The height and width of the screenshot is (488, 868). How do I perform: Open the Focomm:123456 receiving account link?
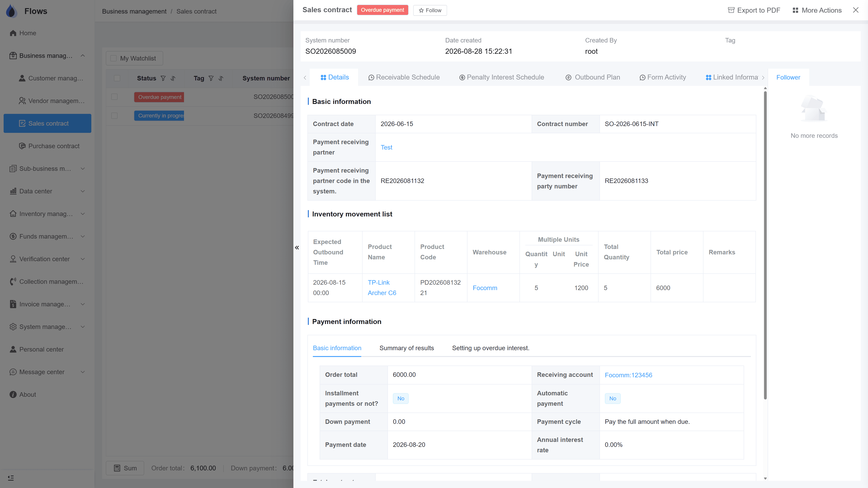click(628, 375)
